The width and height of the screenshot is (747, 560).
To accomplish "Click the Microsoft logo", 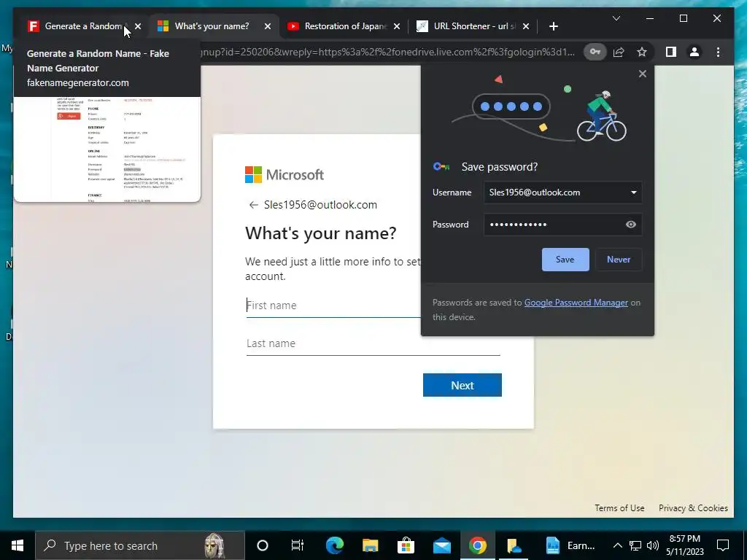I will click(285, 175).
